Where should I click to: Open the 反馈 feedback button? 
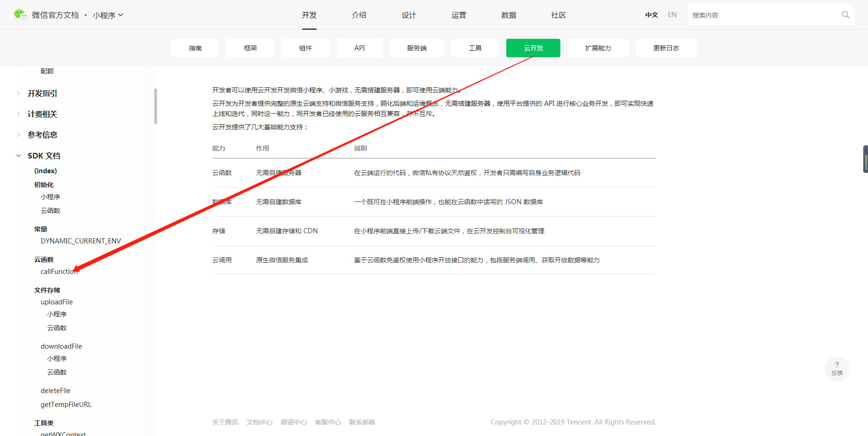coord(837,369)
